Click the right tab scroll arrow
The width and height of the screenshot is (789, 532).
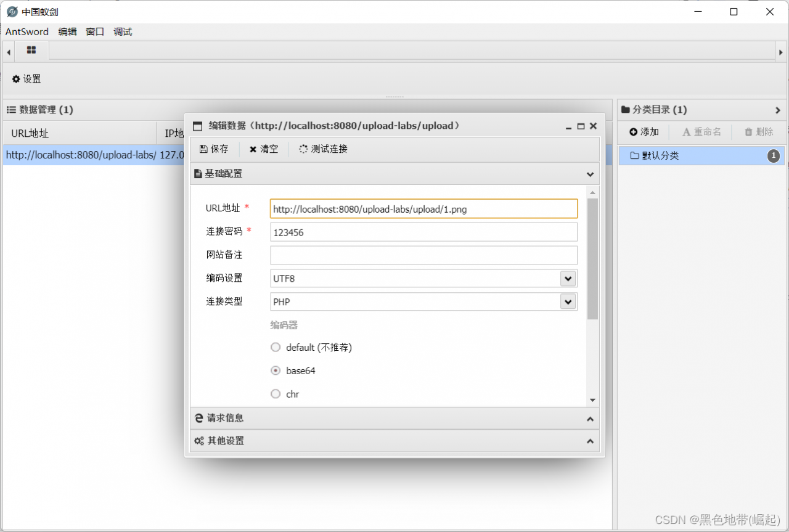click(780, 52)
